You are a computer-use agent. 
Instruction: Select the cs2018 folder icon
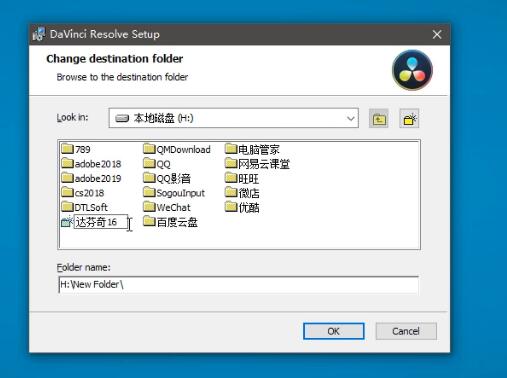click(68, 192)
